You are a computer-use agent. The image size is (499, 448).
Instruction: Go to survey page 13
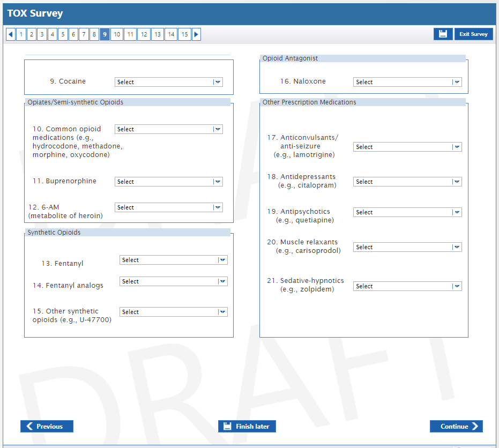click(158, 34)
